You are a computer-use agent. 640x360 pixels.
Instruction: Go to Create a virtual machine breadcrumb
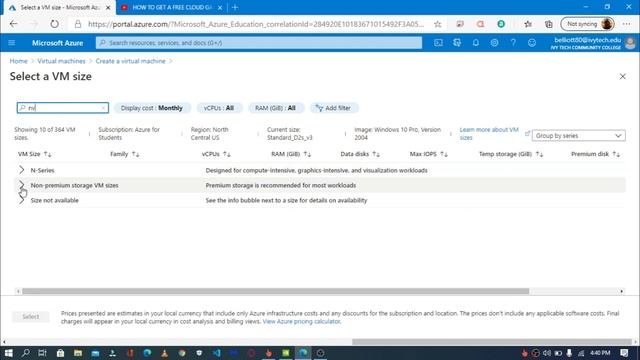tap(131, 61)
